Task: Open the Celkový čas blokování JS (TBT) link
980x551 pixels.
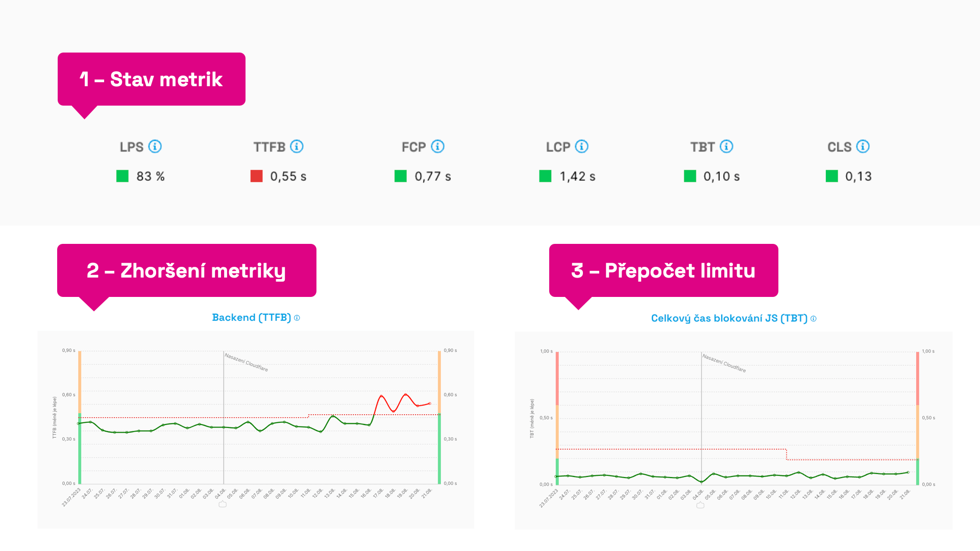Action: (x=729, y=319)
